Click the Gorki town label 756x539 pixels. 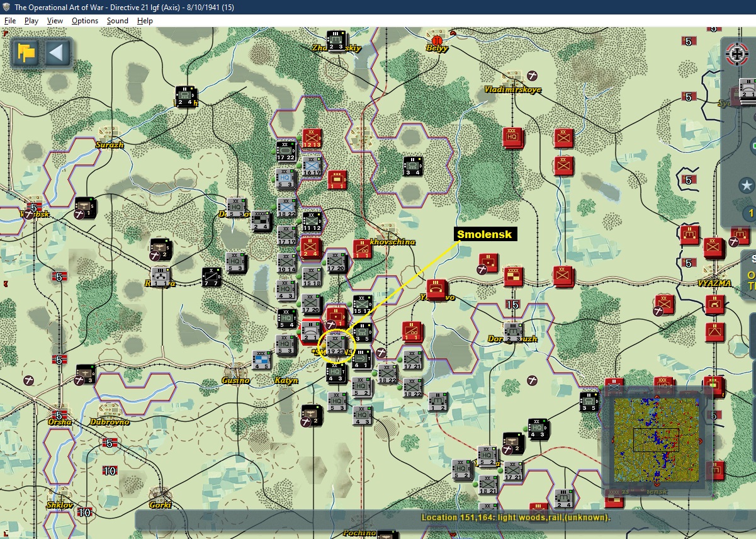click(x=160, y=505)
